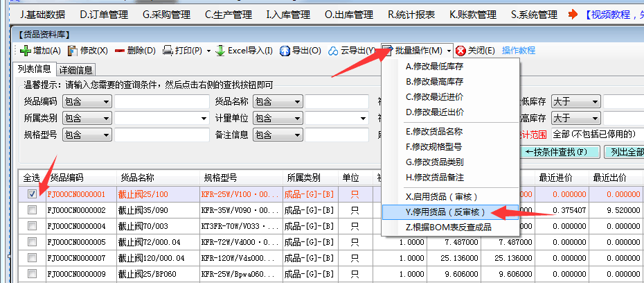This screenshot has width=644, height=283.
Task: Click the Print (打印) printer icon
Action: click(x=168, y=51)
